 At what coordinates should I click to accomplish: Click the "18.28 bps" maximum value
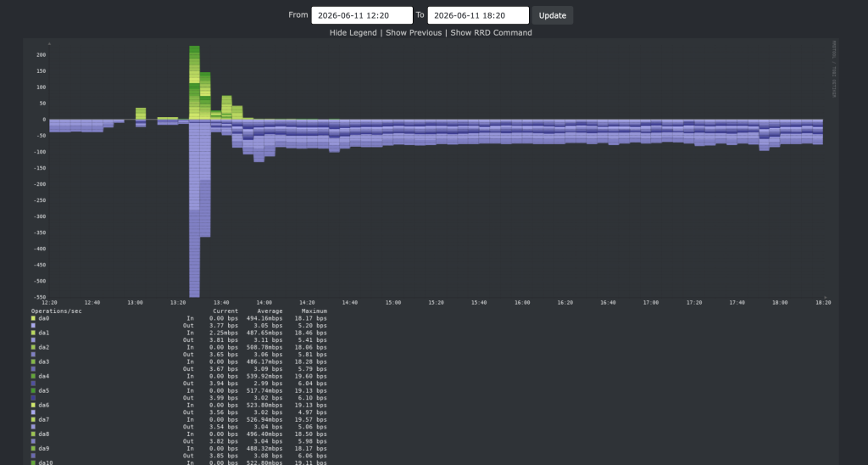(x=310, y=362)
